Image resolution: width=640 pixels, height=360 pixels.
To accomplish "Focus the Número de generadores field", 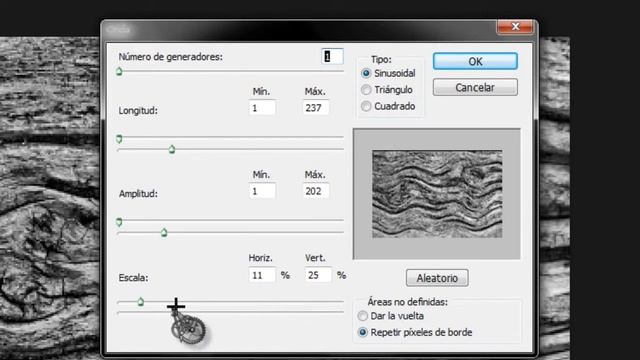I will pos(332,56).
